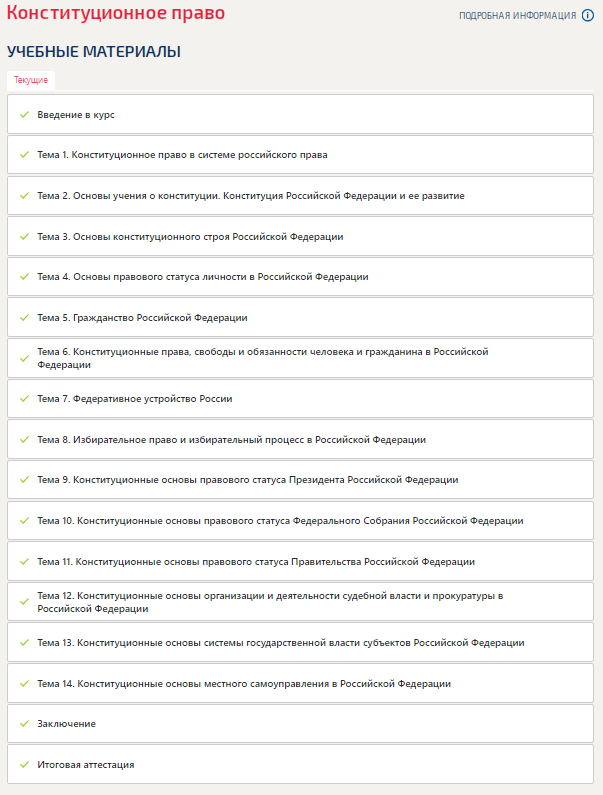Click the info icon beside Подробная информация

coord(588,15)
